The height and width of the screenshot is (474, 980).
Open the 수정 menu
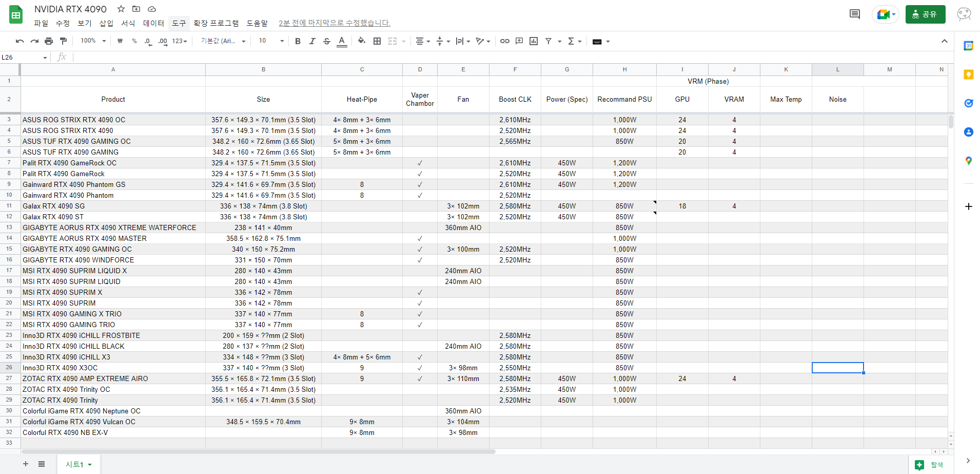pos(63,23)
